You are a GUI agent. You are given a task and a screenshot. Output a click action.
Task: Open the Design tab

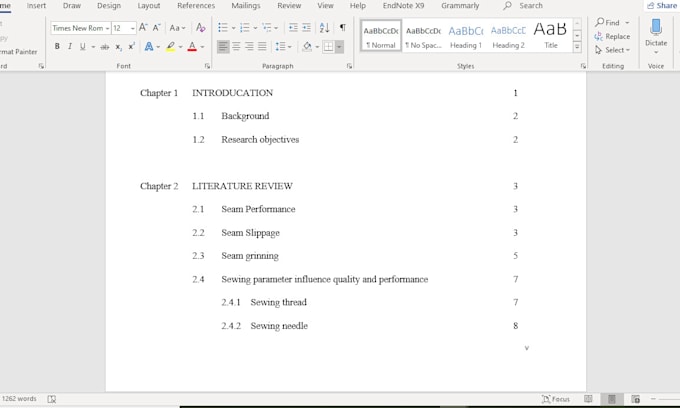click(x=109, y=6)
